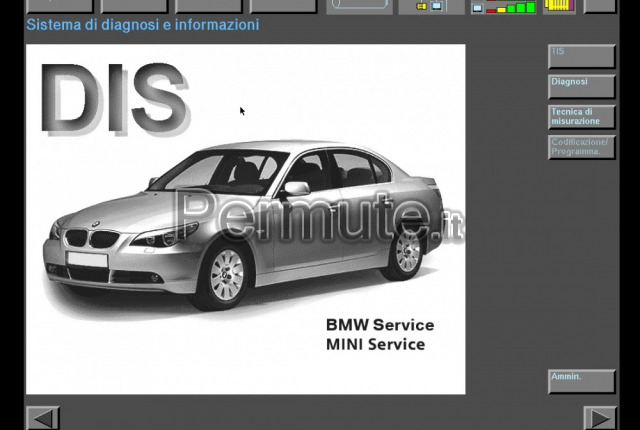Click the 'MINI Service' text
The image size is (640, 430).
(376, 344)
